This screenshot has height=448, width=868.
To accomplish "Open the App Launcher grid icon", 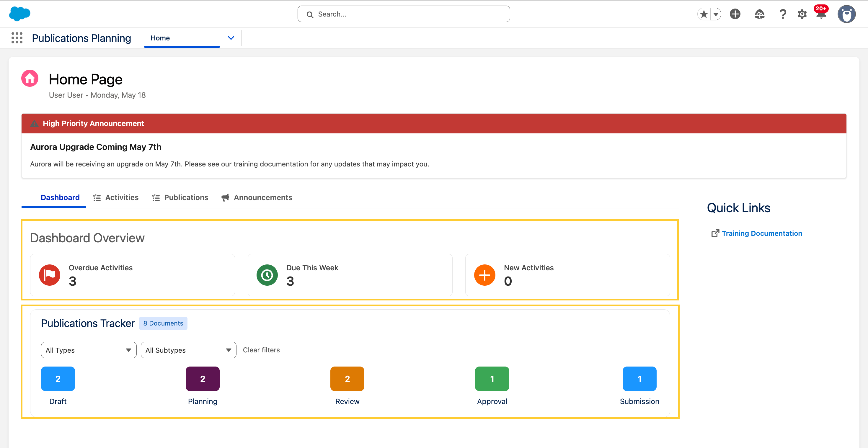I will click(17, 38).
